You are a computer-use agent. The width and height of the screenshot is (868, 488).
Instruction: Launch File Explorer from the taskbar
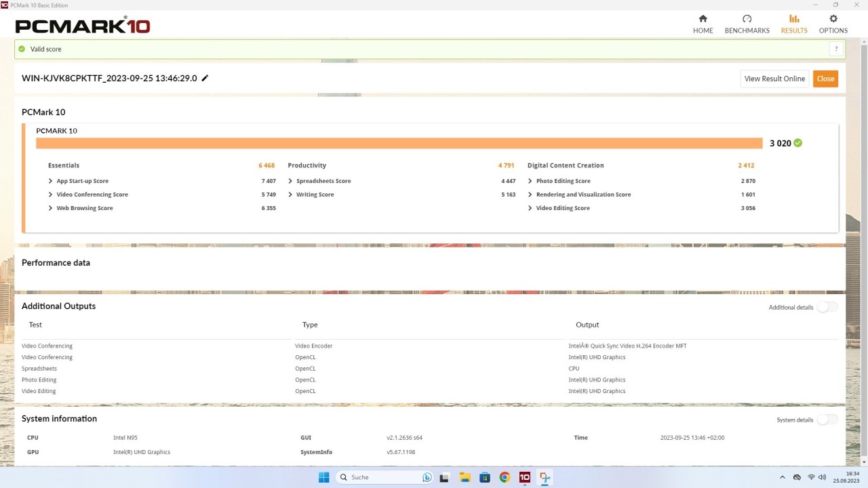click(x=465, y=477)
